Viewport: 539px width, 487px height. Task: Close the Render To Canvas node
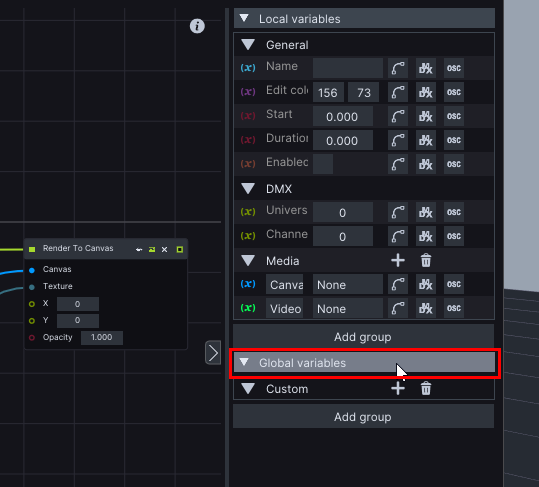(x=165, y=250)
